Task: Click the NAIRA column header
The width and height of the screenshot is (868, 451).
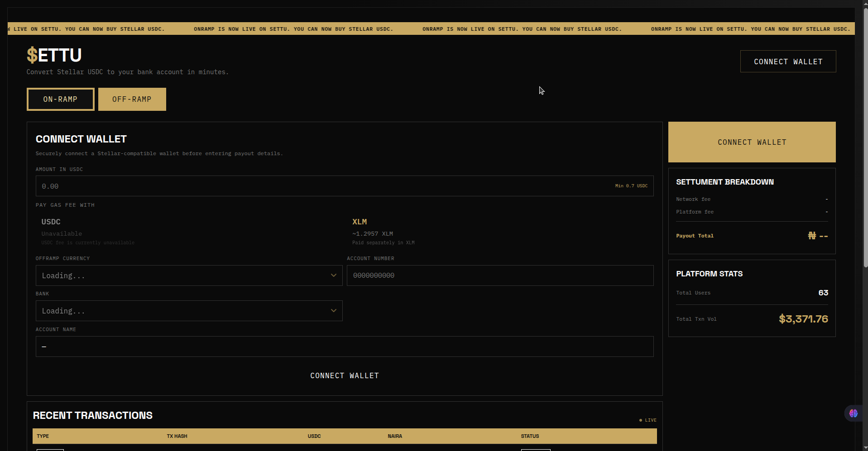Action: [395, 436]
